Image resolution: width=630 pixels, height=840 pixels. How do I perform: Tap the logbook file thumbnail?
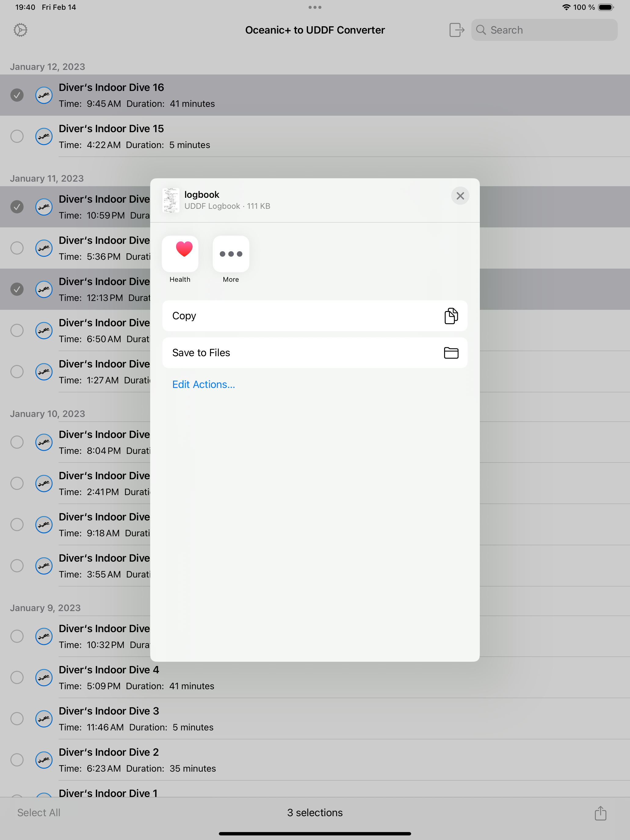pyautogui.click(x=171, y=200)
